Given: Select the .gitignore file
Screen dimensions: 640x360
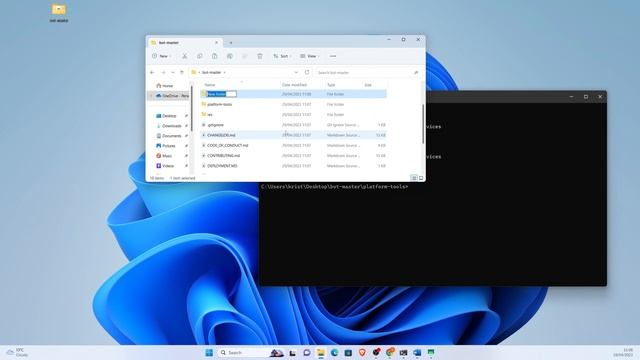Looking at the screenshot, I should [293, 124].
